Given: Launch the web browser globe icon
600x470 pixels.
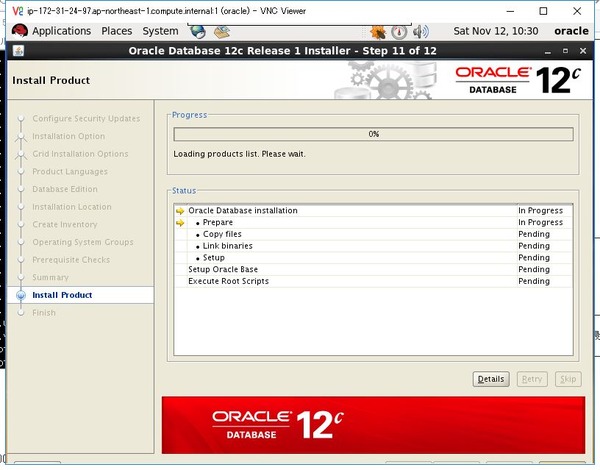Looking at the screenshot, I should tap(198, 31).
